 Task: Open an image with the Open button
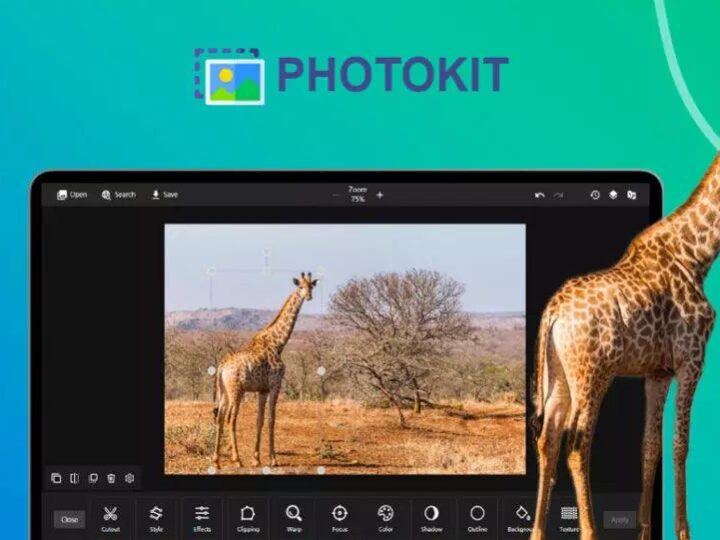tap(72, 195)
